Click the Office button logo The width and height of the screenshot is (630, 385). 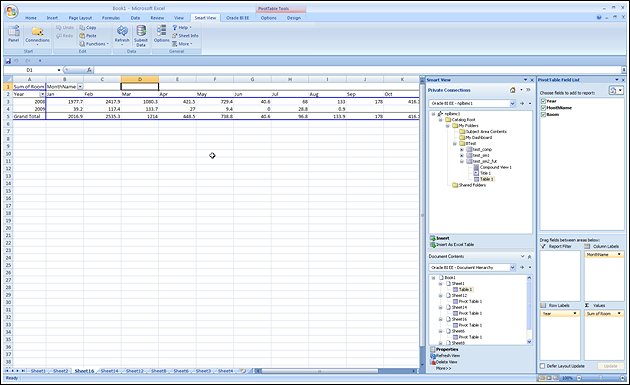(12, 11)
